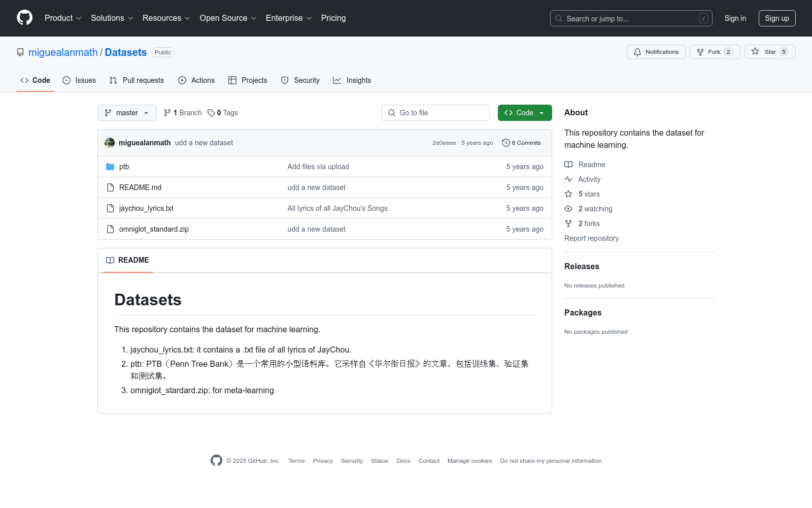Click the stars icon in About sidebar
Viewport: 812px width, 508px height.
tap(568, 194)
